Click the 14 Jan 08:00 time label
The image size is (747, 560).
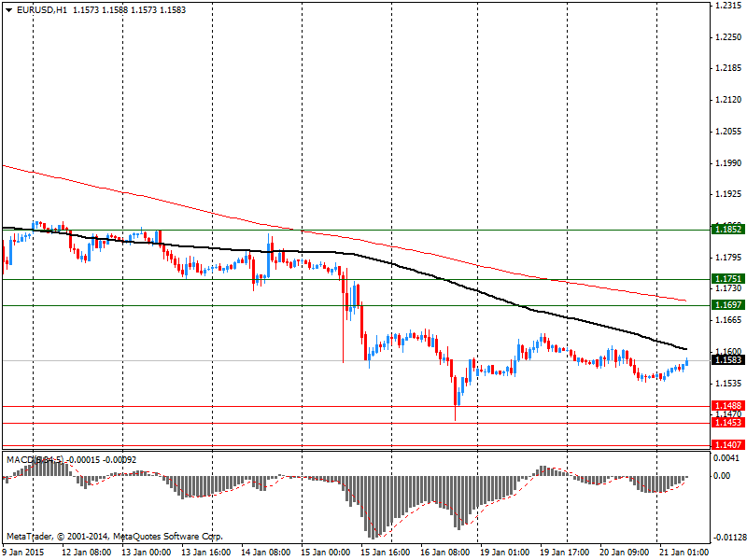[x=266, y=553]
